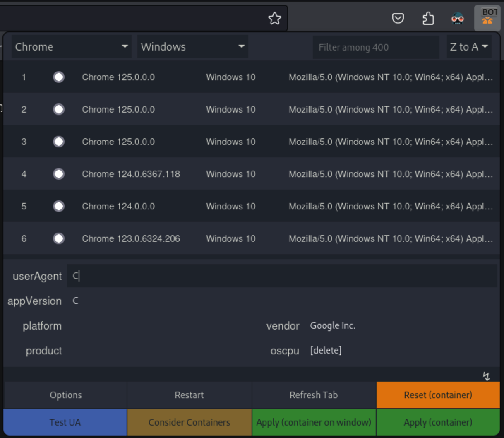Open the Windows OS dropdown
This screenshot has height=438, width=504.
pyautogui.click(x=192, y=47)
